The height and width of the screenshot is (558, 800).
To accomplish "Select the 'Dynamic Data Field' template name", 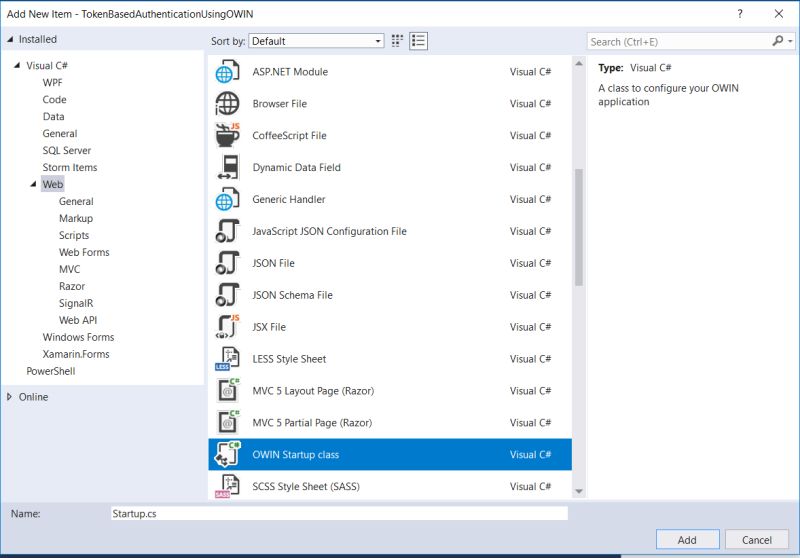I will click(296, 167).
